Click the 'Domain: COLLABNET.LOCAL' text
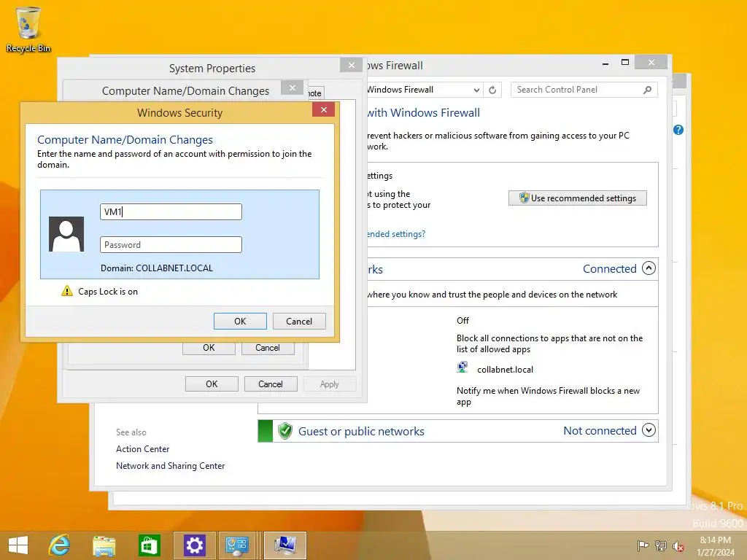Screen dimensions: 747x560 157,268
